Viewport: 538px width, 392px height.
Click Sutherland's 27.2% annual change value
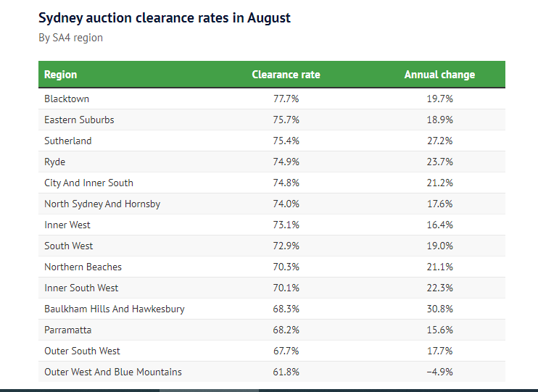pos(439,141)
